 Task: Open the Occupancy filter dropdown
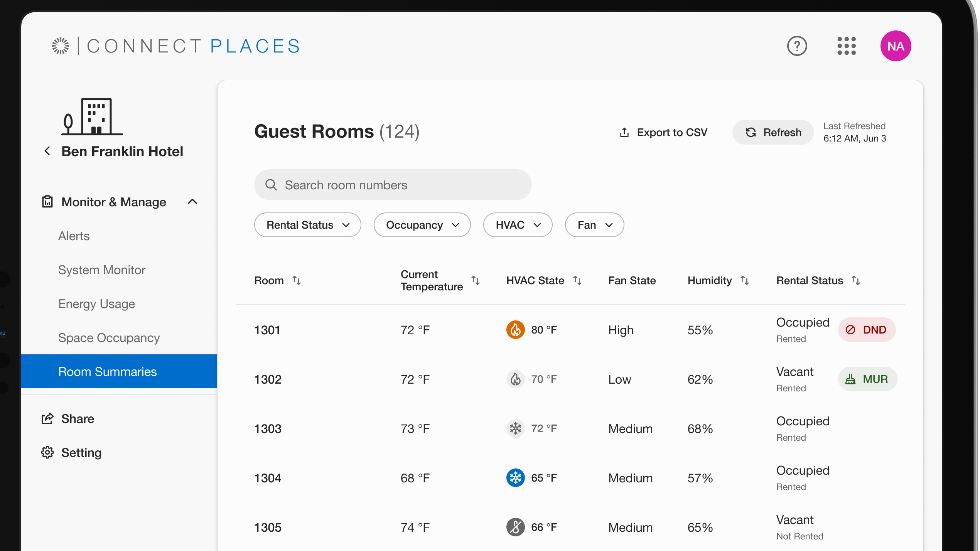coord(422,225)
